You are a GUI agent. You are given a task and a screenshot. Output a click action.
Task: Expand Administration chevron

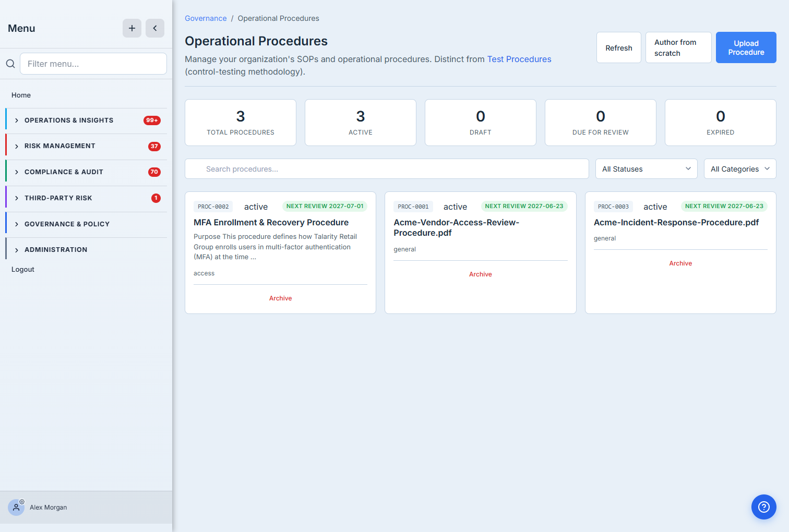tap(17, 250)
